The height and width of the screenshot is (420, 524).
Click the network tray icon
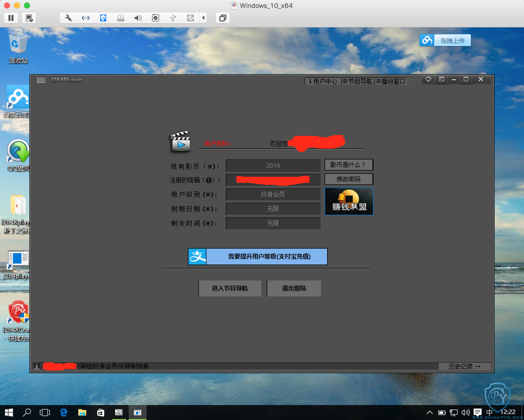453,413
